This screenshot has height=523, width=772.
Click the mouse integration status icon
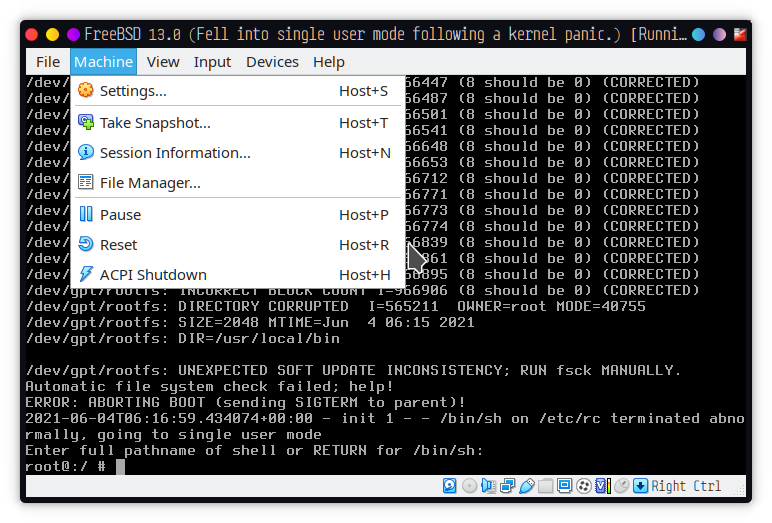point(621,486)
